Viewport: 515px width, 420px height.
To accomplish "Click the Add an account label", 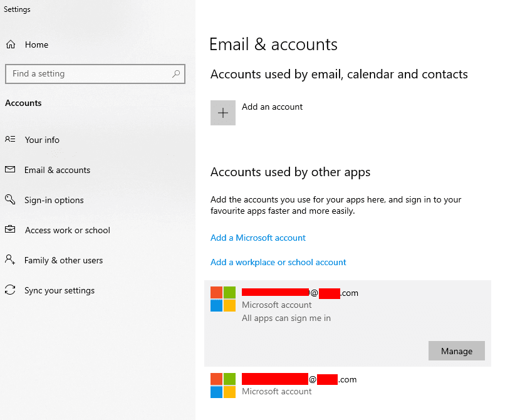I will (273, 107).
